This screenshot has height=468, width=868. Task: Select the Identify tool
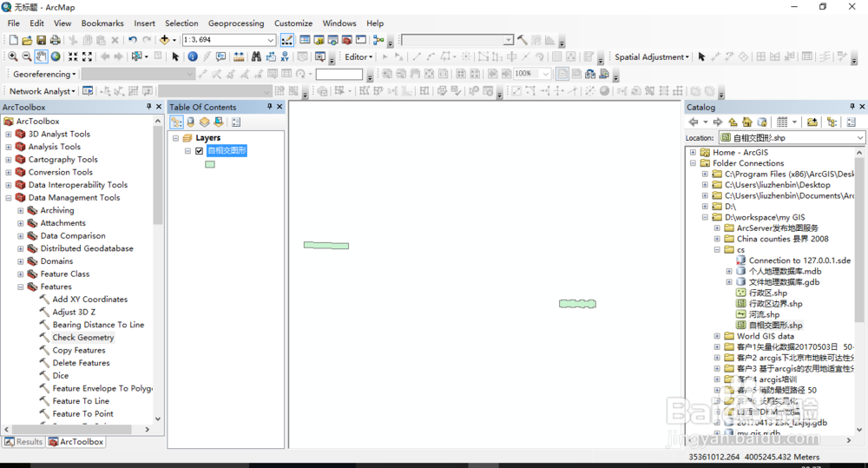pos(193,56)
